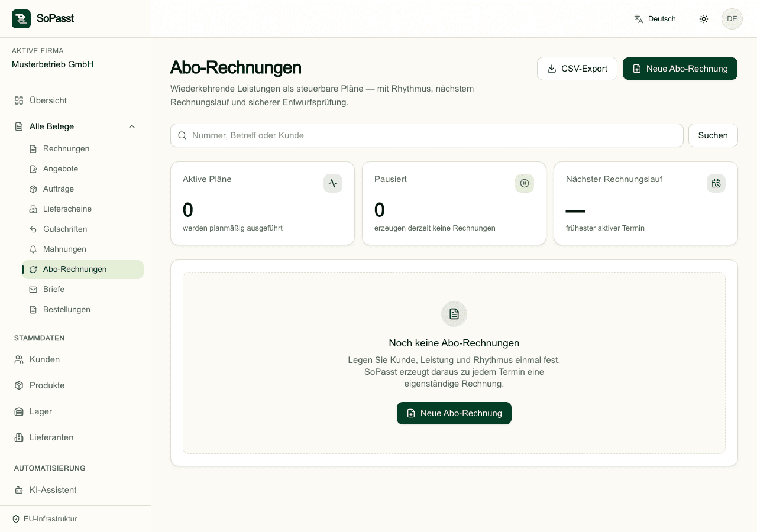The width and height of the screenshot is (757, 532).
Task: Click the Lieferanten building icon
Action: (x=19, y=437)
